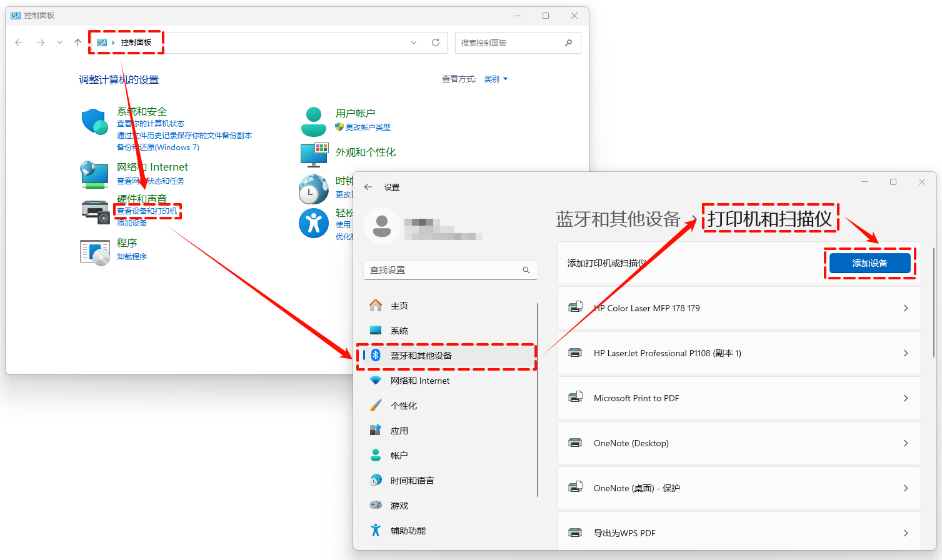Select 蓝牙和其他设备 in Settings sidebar
The height and width of the screenshot is (560, 942).
pos(421,356)
